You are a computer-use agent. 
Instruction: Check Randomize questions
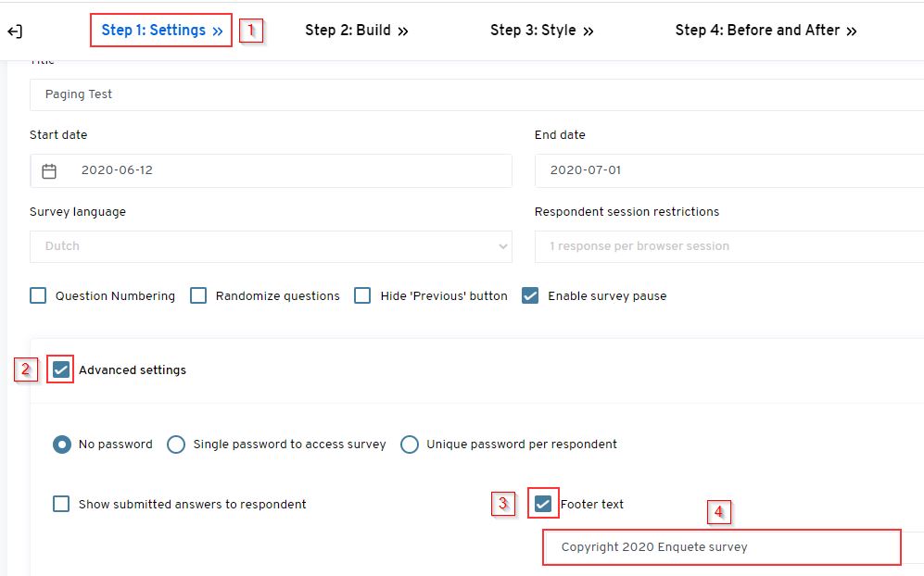click(198, 295)
